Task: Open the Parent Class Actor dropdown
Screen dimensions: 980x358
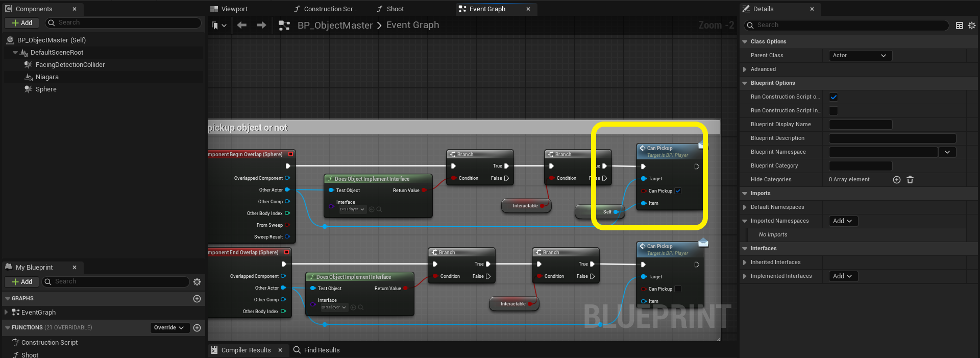Action: 861,56
